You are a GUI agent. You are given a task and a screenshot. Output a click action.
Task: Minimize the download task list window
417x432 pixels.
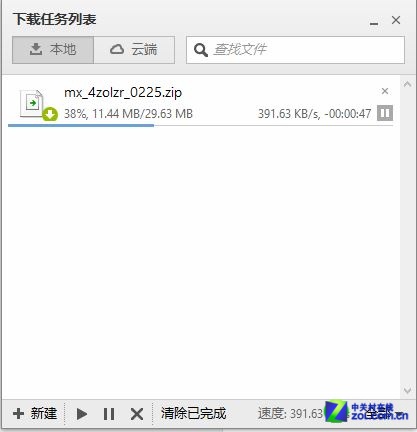(374, 24)
